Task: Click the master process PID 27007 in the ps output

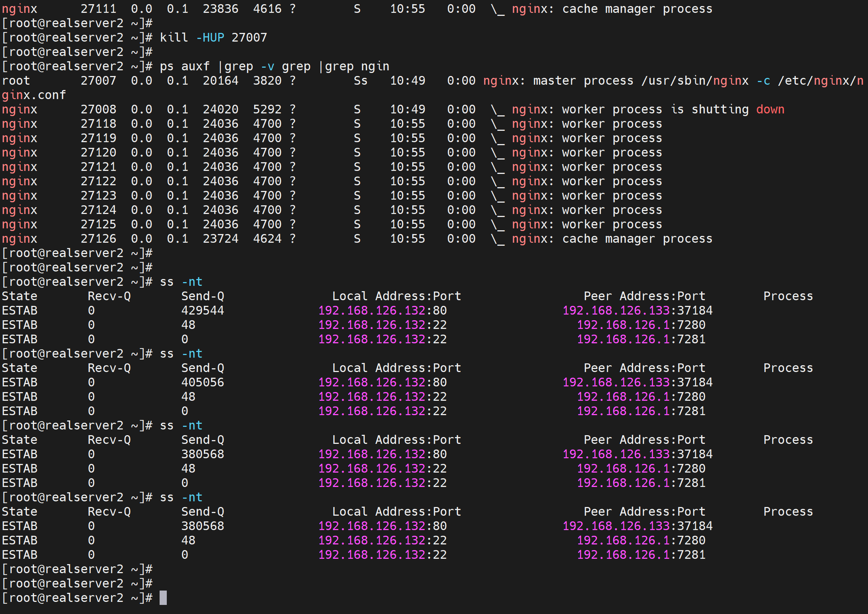Action: [98, 81]
